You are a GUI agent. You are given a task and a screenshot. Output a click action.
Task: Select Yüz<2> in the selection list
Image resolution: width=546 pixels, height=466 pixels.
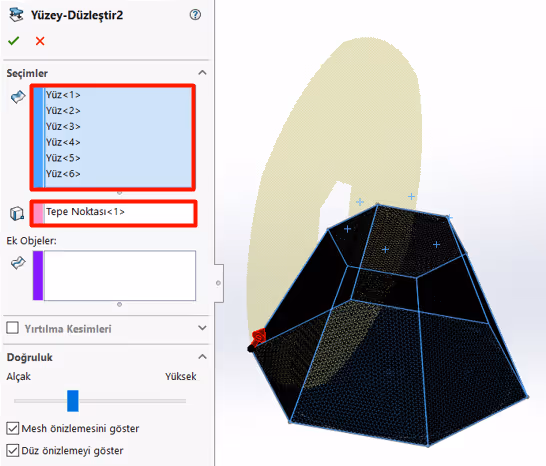tap(63, 110)
